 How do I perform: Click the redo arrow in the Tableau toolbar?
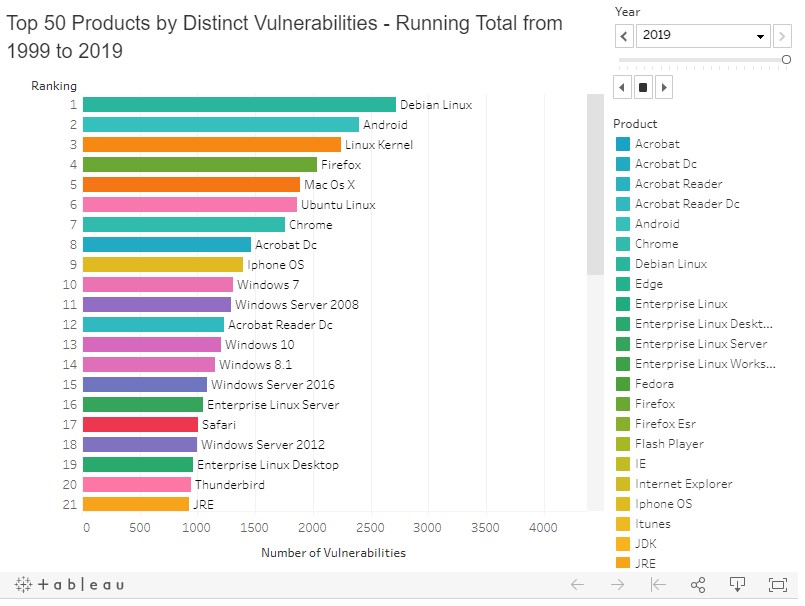pyautogui.click(x=618, y=584)
